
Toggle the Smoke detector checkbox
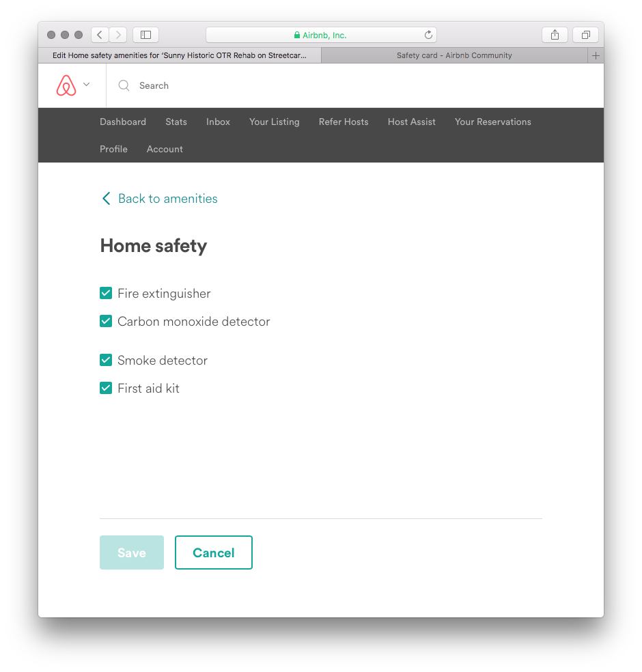pos(106,361)
